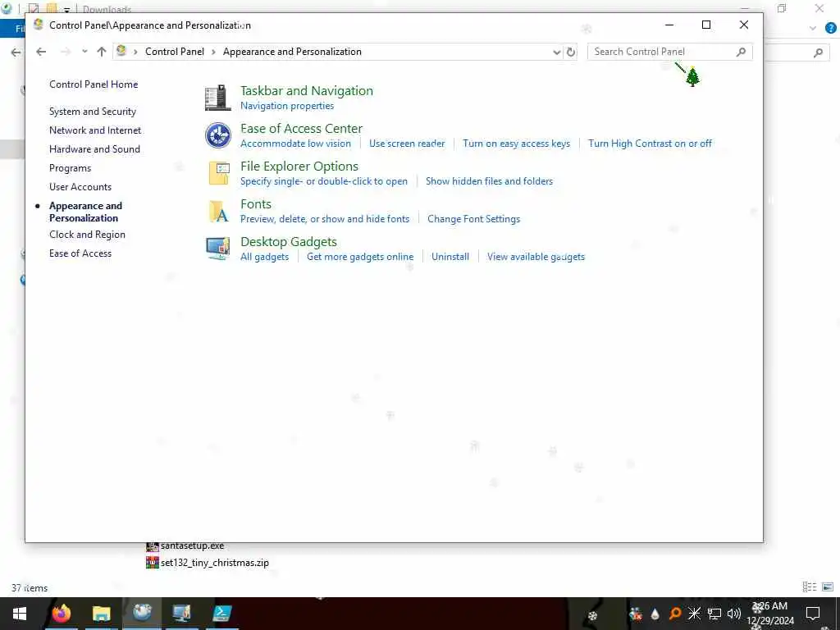This screenshot has width=840, height=630.
Task: Click Change Font Settings link
Action: [473, 219]
